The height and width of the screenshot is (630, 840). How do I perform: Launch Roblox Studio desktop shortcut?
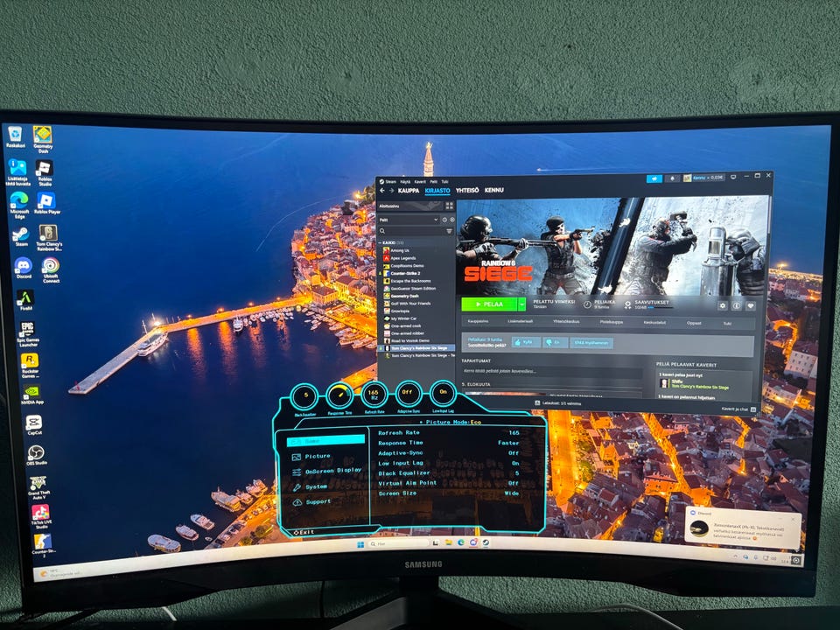click(x=45, y=172)
